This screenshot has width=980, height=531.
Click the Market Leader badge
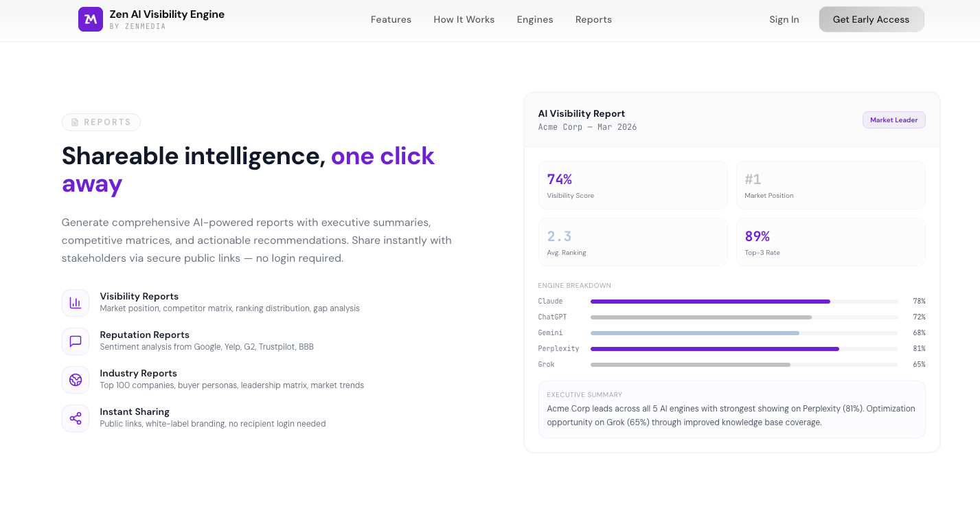tap(894, 120)
